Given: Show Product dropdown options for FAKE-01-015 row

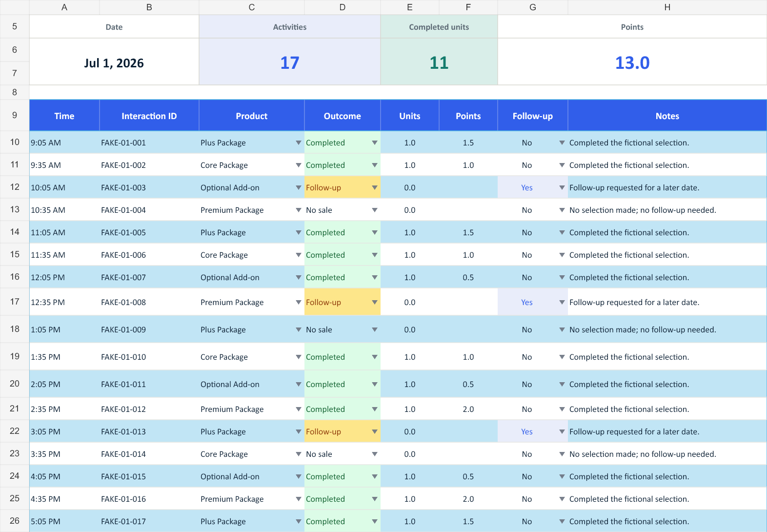Looking at the screenshot, I should tap(299, 476).
